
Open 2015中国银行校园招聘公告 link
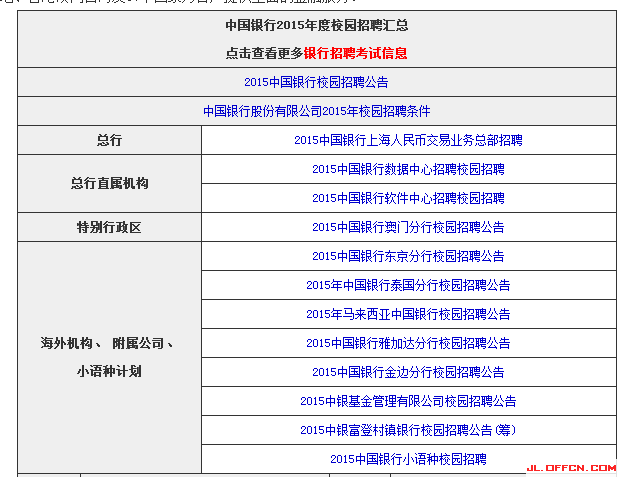pyautogui.click(x=316, y=82)
